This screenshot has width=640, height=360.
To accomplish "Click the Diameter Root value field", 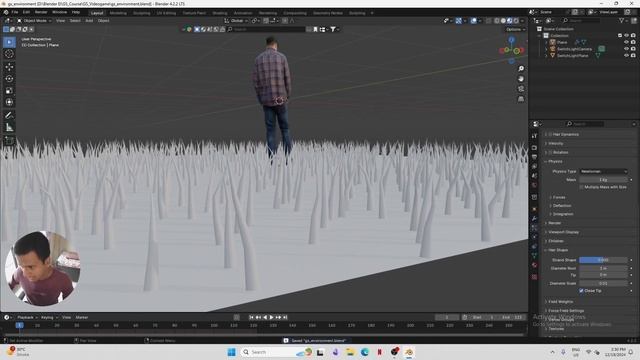I will tap(603, 268).
